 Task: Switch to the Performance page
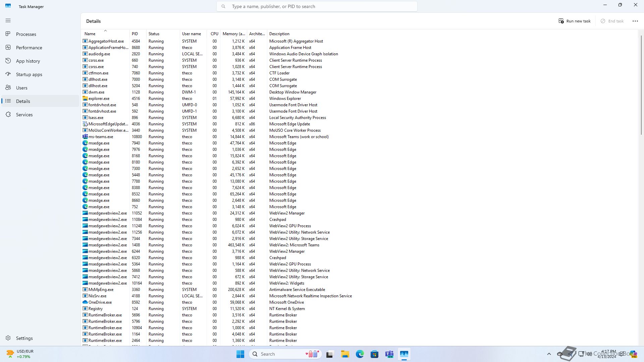tap(40, 48)
